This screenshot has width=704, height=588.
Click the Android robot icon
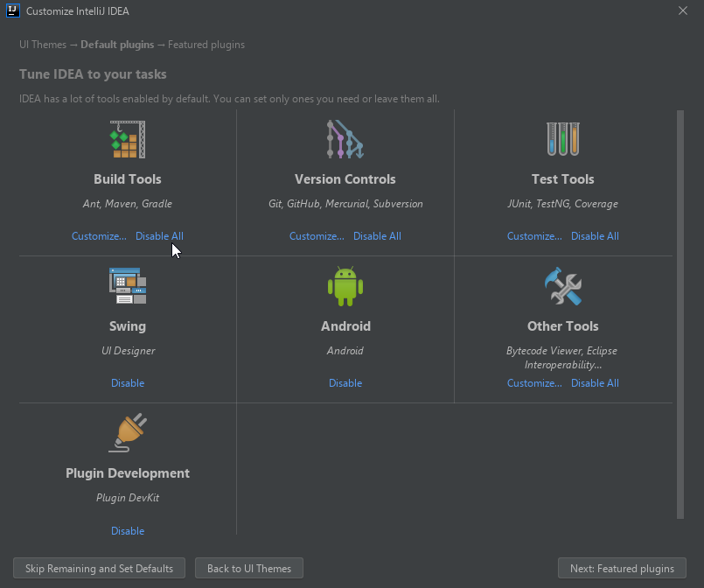(345, 286)
